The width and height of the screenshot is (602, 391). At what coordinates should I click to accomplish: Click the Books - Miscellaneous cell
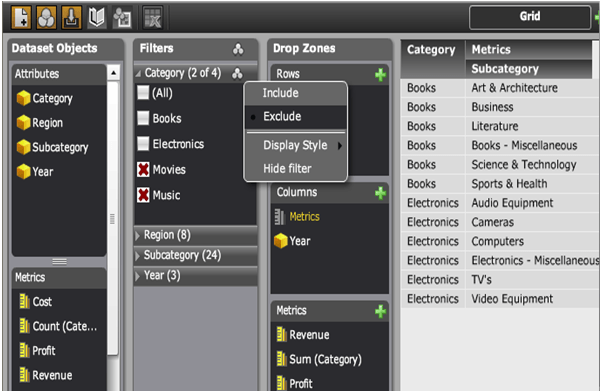[532, 146]
